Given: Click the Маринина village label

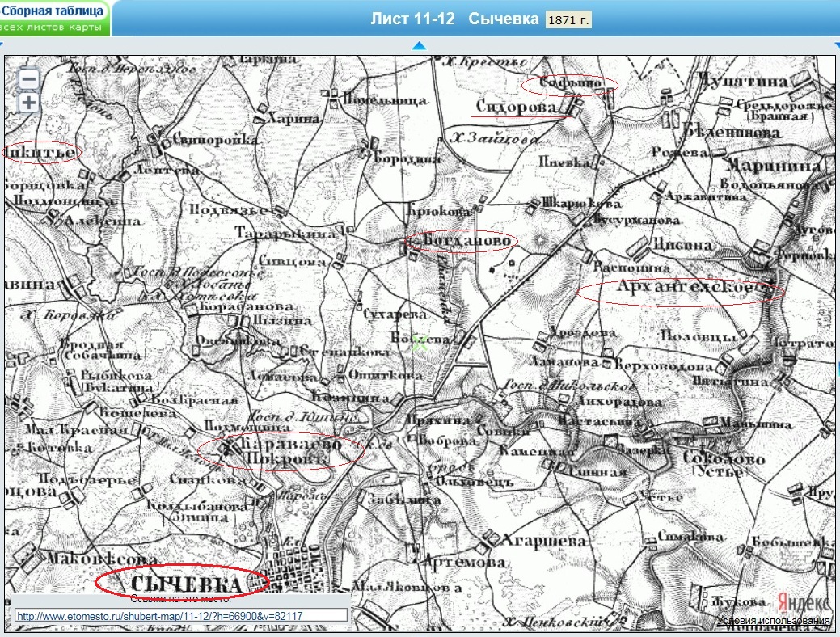Looking at the screenshot, I should coord(773,166).
